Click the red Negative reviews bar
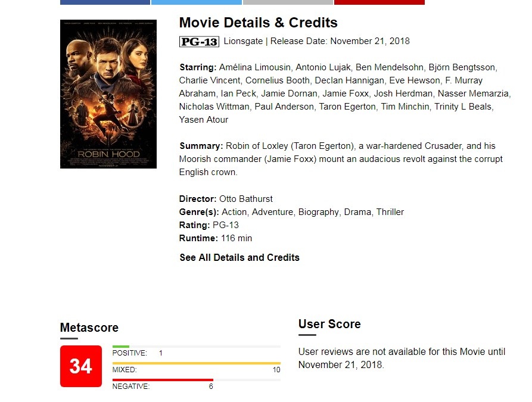The width and height of the screenshot is (532, 402). (x=163, y=379)
